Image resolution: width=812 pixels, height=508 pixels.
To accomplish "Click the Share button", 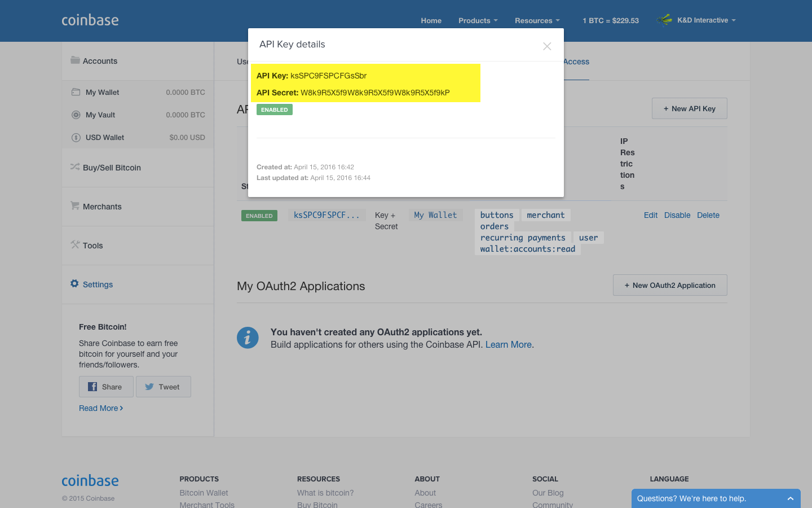I will point(106,387).
